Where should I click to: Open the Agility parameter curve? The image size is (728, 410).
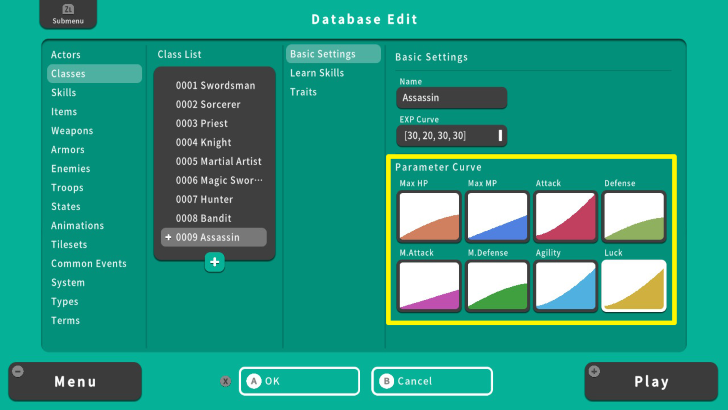coord(566,286)
